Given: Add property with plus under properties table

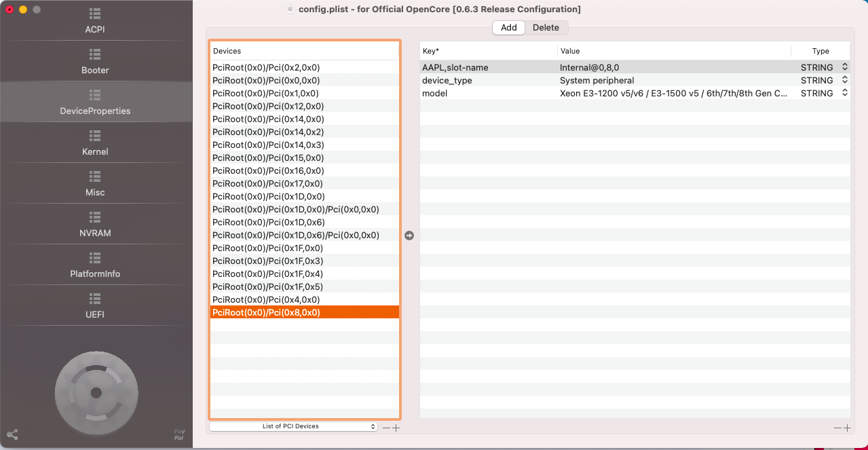Looking at the screenshot, I should (847, 428).
